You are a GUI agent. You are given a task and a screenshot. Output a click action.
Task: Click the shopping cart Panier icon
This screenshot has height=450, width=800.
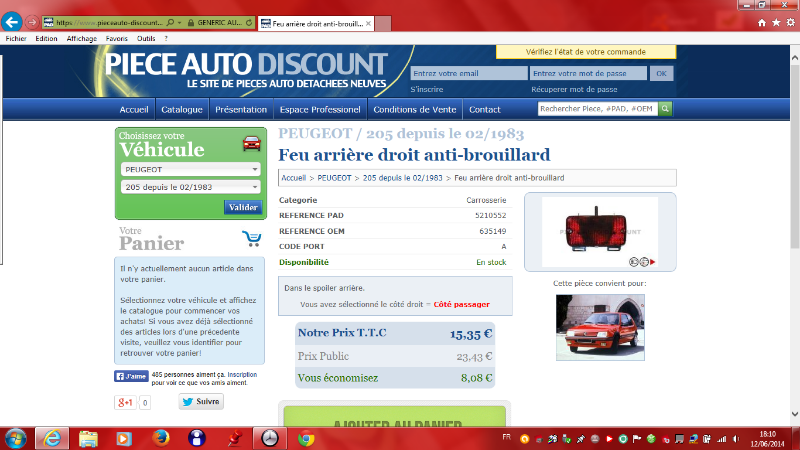point(252,238)
